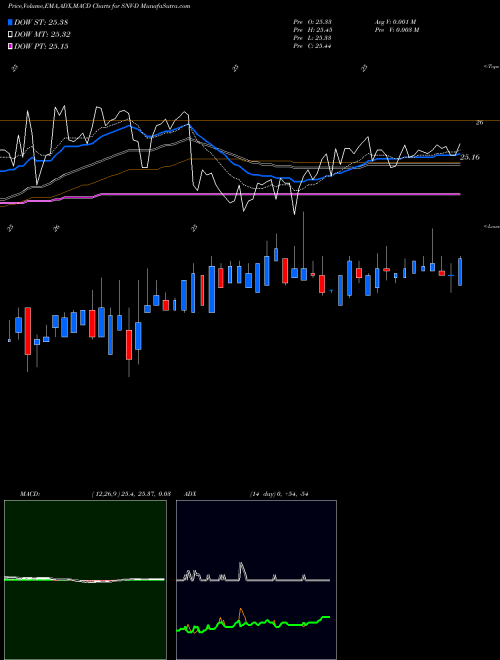The image size is (500, 660).
Task: Click the 'Pre C: 25.44' close value
Action: 312,46
